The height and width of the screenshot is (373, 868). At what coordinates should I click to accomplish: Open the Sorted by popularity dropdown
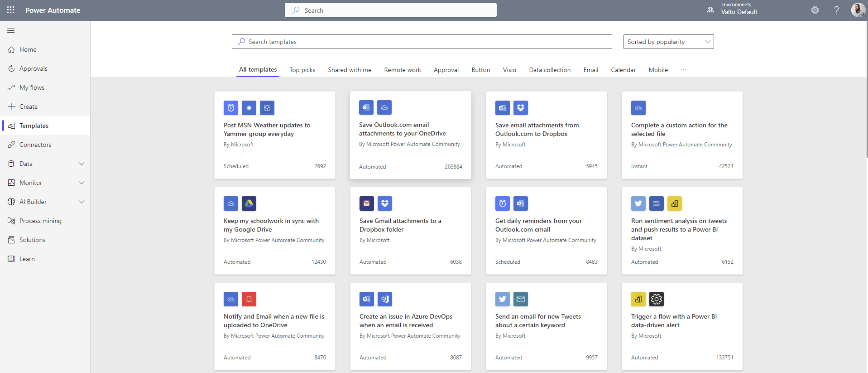tap(668, 42)
